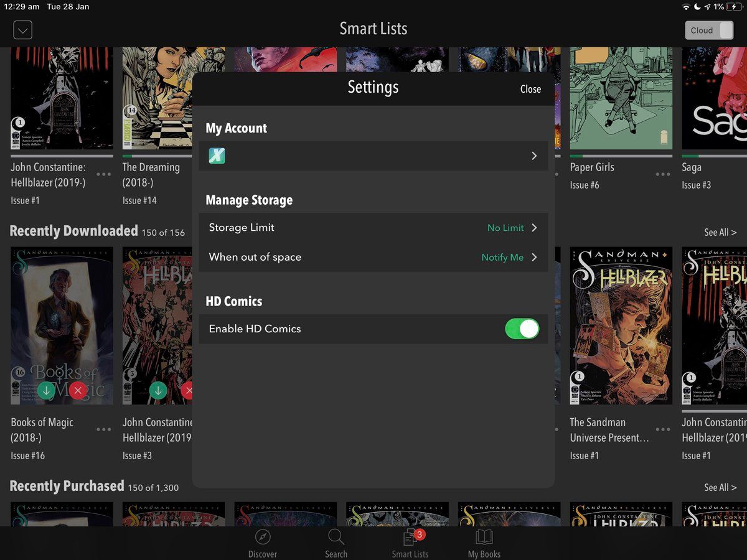747x560 pixels.
Task: Open the Search magnifier tab
Action: [336, 538]
